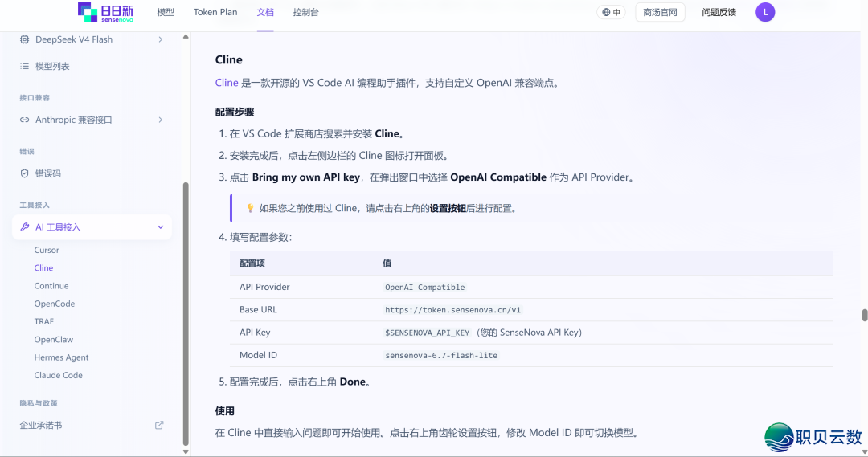Image resolution: width=868 pixels, height=457 pixels.
Task: Open the 商汤官网 button
Action: pos(660,12)
